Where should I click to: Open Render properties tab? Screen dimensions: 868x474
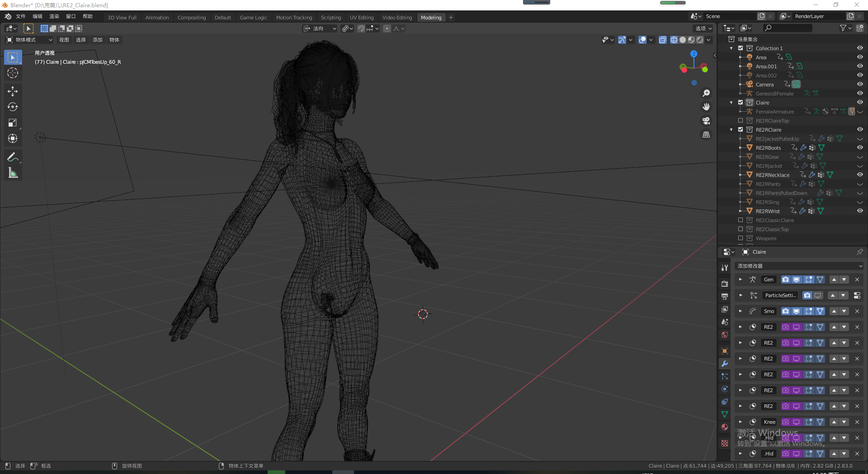[x=725, y=284]
